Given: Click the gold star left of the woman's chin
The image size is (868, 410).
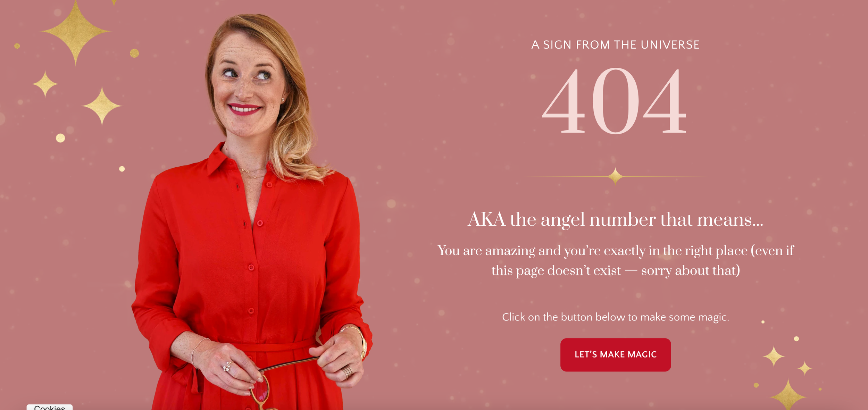Looking at the screenshot, I should (102, 106).
